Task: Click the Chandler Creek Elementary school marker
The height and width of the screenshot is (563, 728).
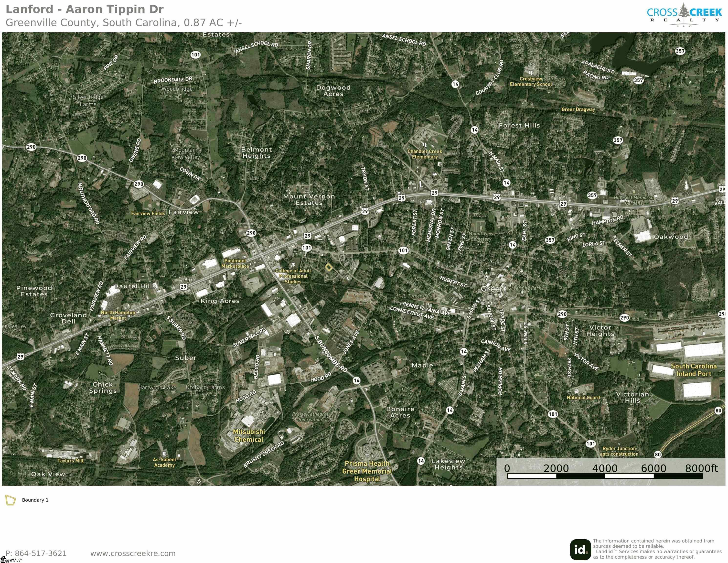Action: coord(424,145)
